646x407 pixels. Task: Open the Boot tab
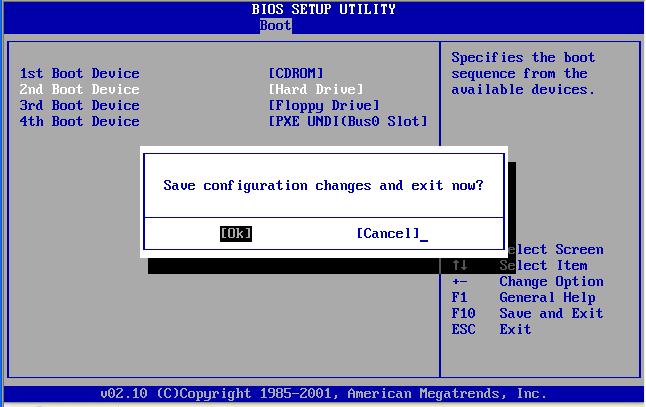(x=275, y=25)
